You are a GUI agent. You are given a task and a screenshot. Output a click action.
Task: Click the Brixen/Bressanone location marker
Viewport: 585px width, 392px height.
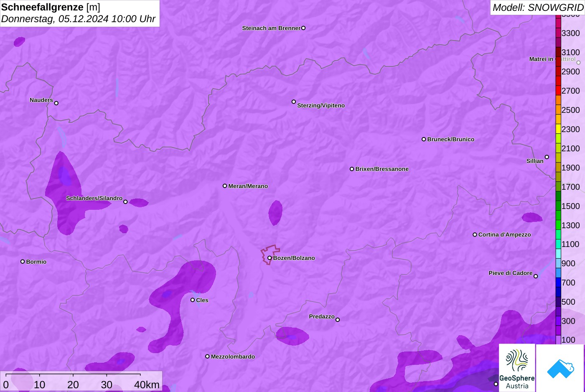tap(352, 169)
